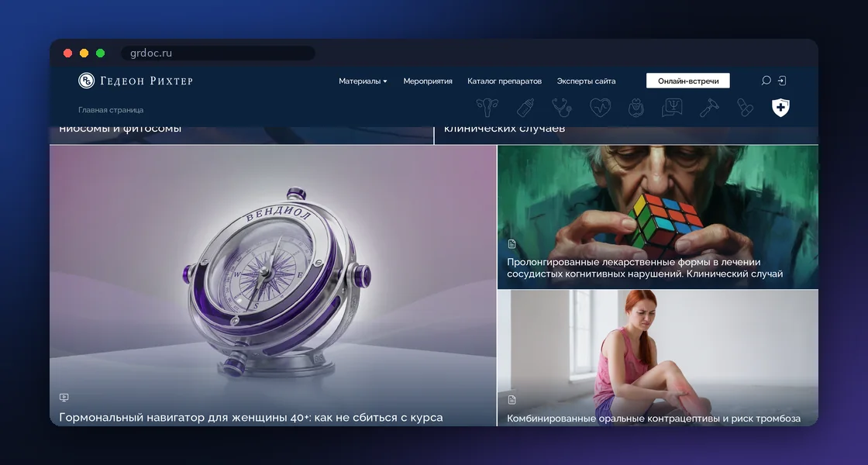
Task: Select the neurology reflex hammer icon
Action: coord(709,108)
